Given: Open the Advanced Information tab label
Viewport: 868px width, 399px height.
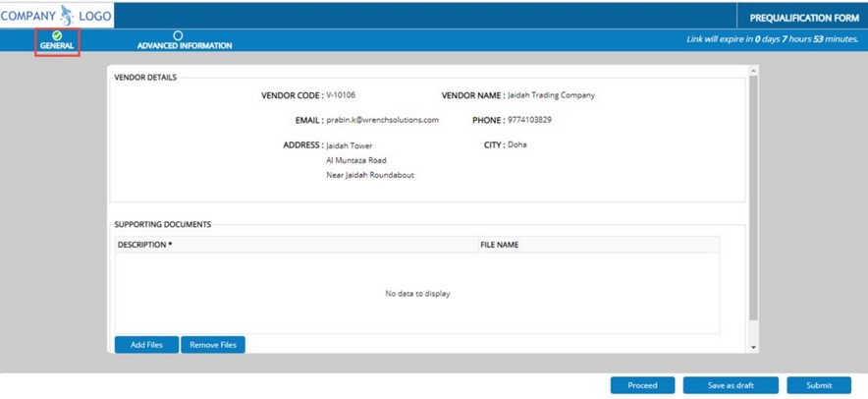Looking at the screenshot, I should (185, 46).
